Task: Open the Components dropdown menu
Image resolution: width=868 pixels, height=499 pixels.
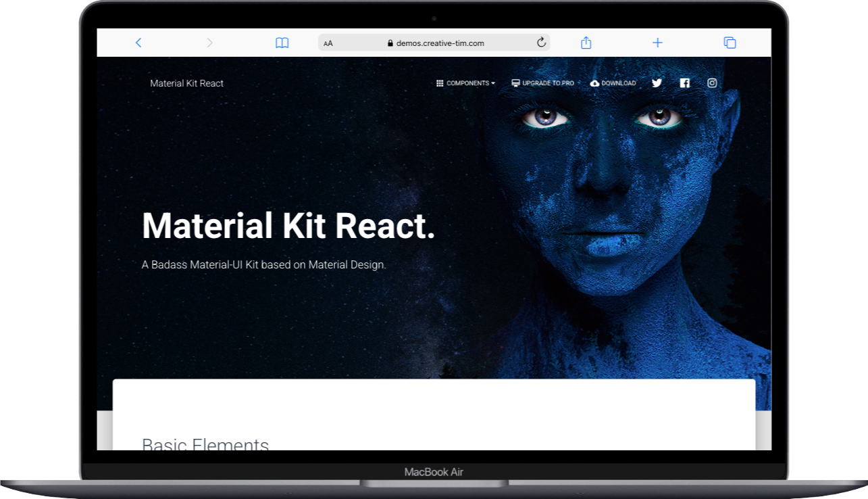Action: click(x=468, y=82)
